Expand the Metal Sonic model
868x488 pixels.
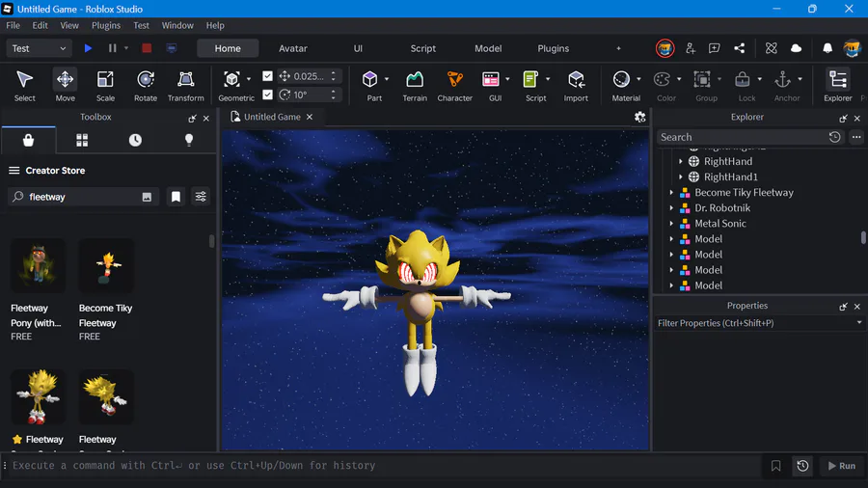coord(671,224)
